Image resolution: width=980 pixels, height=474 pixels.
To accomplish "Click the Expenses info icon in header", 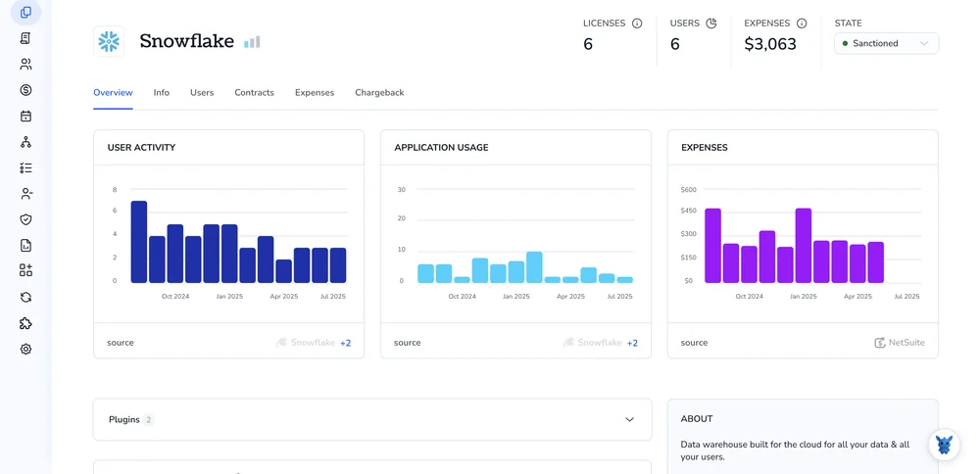I will pos(802,24).
